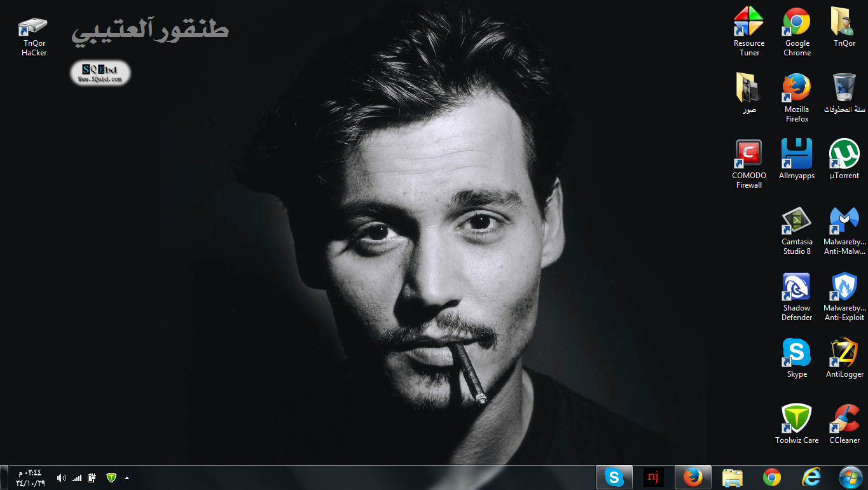
Task: Click the taskbar clock and date
Action: pos(30,477)
